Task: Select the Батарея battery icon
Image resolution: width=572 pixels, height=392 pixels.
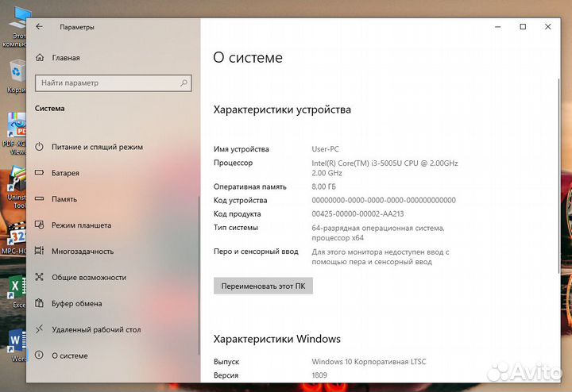Action: [x=40, y=173]
